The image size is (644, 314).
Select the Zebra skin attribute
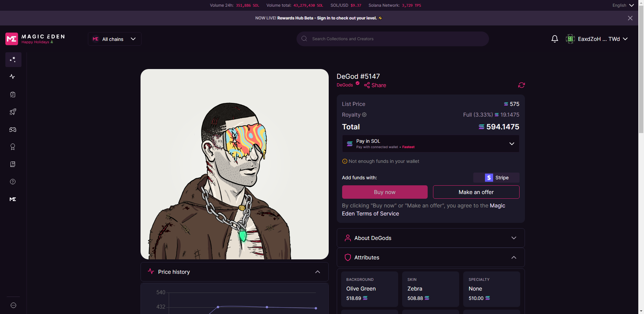point(430,289)
